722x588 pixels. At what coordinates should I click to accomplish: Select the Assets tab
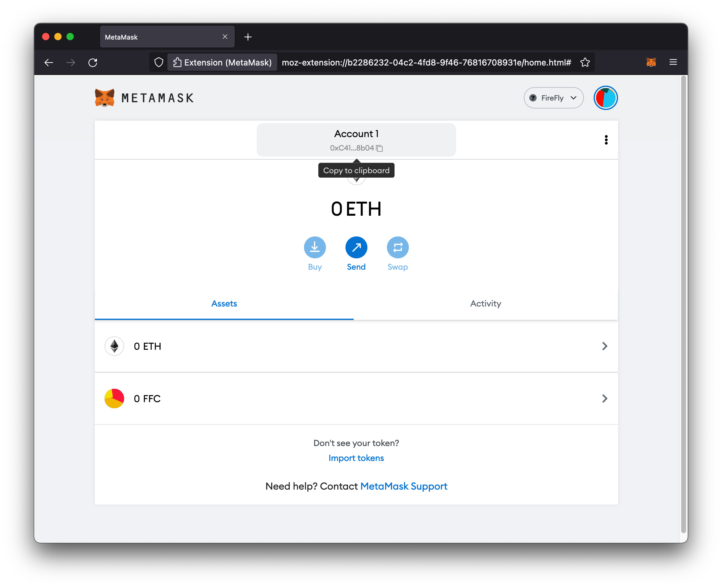pyautogui.click(x=224, y=303)
